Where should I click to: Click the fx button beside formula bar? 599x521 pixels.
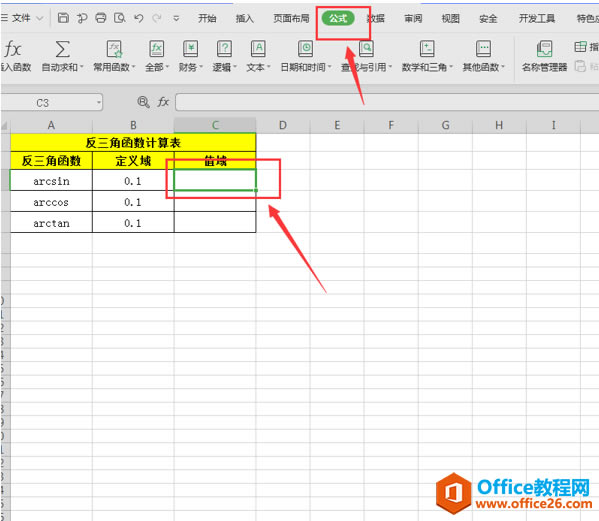[163, 102]
